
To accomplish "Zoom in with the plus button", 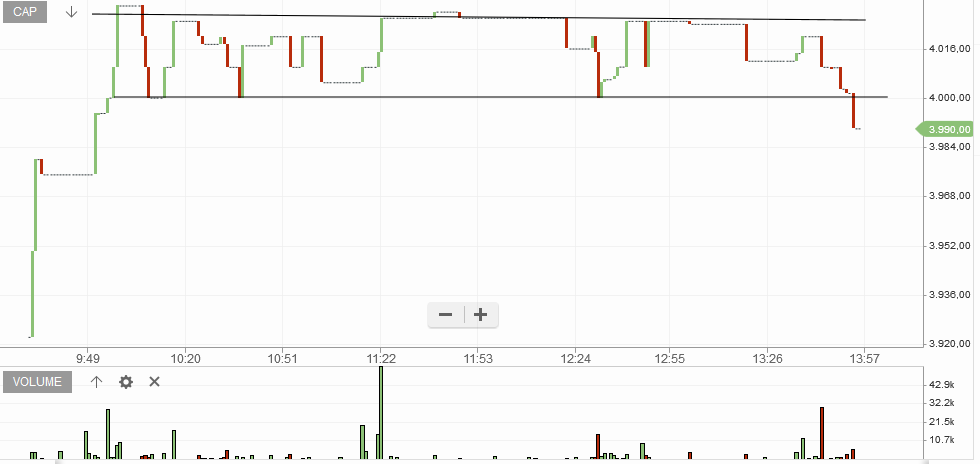I will click(480, 315).
